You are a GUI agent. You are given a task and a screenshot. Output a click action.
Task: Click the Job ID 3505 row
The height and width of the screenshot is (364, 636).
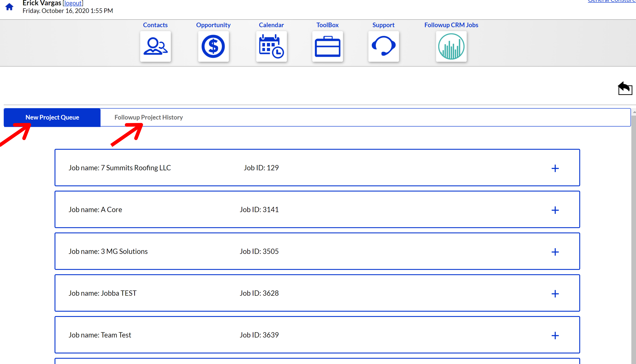click(259, 251)
